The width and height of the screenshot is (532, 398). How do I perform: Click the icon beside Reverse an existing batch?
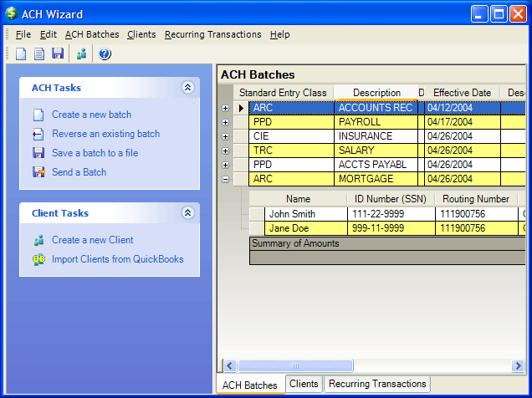[x=38, y=134]
